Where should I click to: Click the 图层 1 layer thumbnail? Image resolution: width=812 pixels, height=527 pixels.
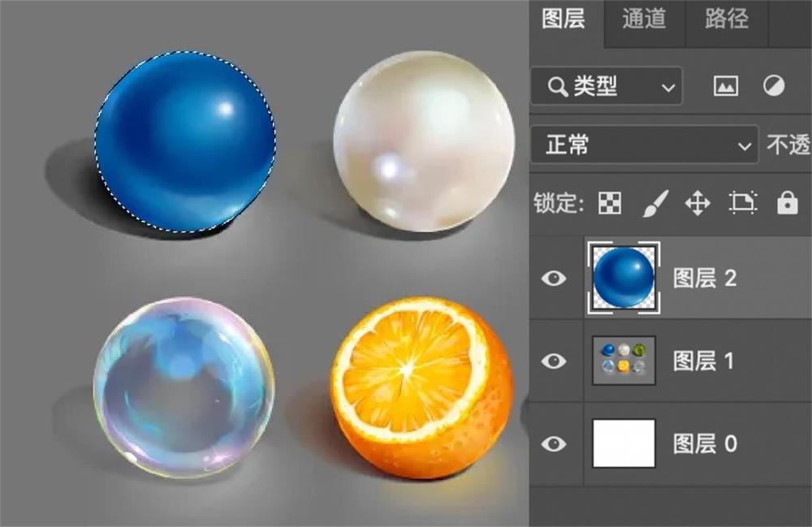point(624,361)
